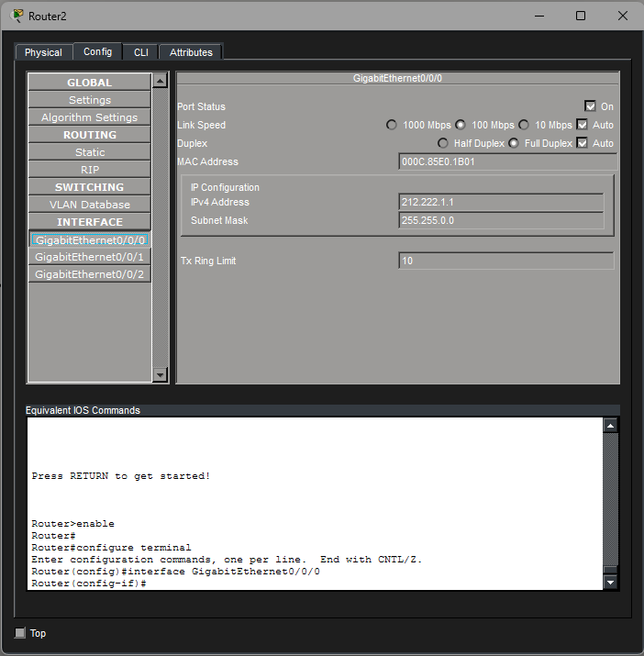The width and height of the screenshot is (644, 656).
Task: Select 1000 Mbps link speed
Action: click(x=392, y=125)
